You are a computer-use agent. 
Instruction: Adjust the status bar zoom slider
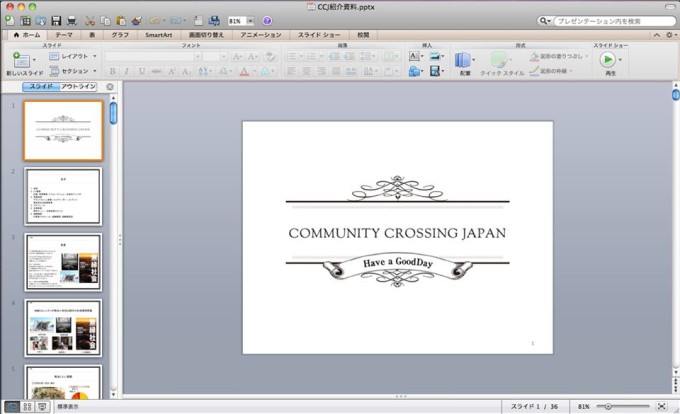click(x=608, y=406)
